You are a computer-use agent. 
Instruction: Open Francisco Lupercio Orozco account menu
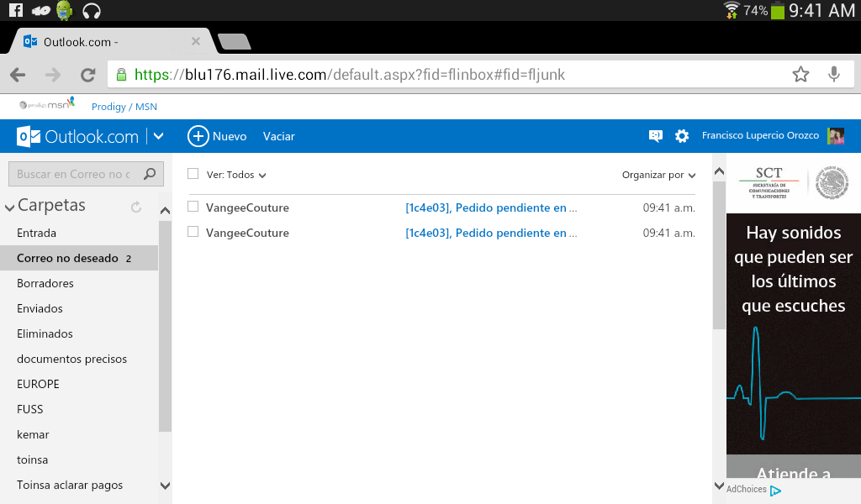(760, 135)
